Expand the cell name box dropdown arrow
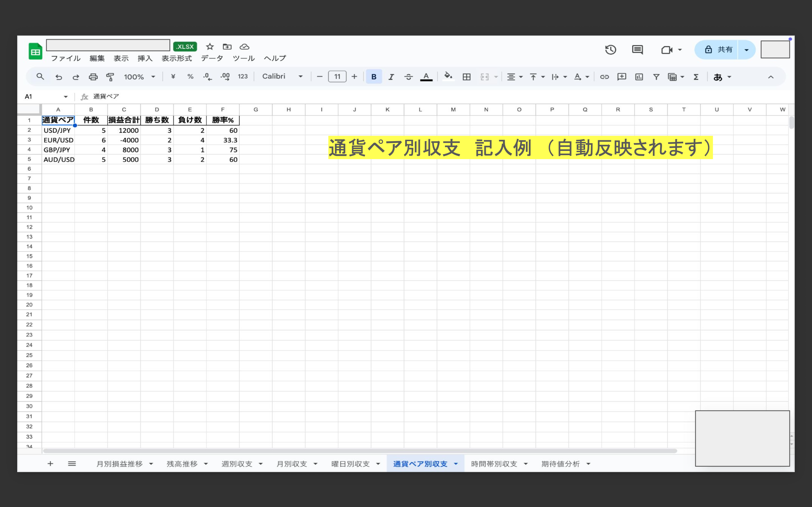 tap(66, 97)
